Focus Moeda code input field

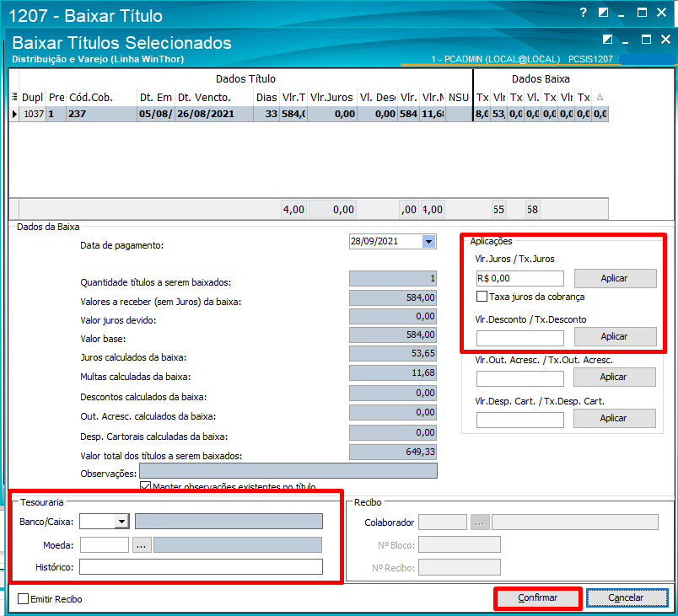(105, 544)
